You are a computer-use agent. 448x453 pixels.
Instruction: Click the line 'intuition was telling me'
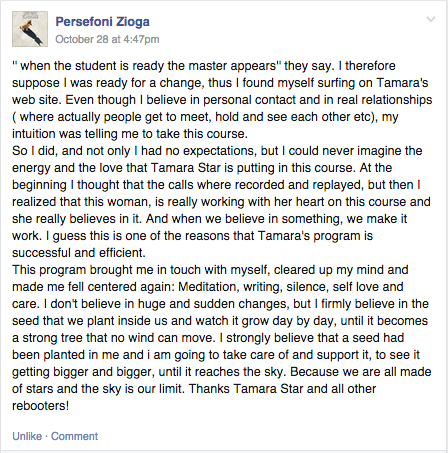point(130,134)
